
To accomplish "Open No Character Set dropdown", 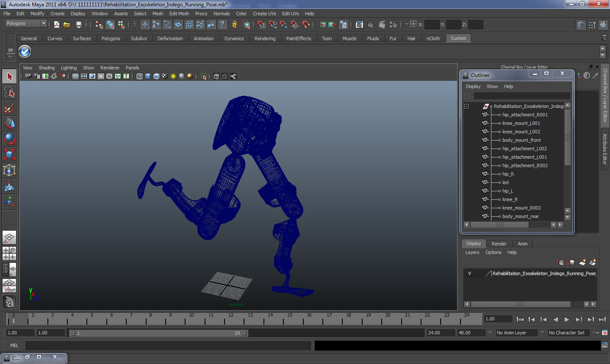I will pos(568,333).
